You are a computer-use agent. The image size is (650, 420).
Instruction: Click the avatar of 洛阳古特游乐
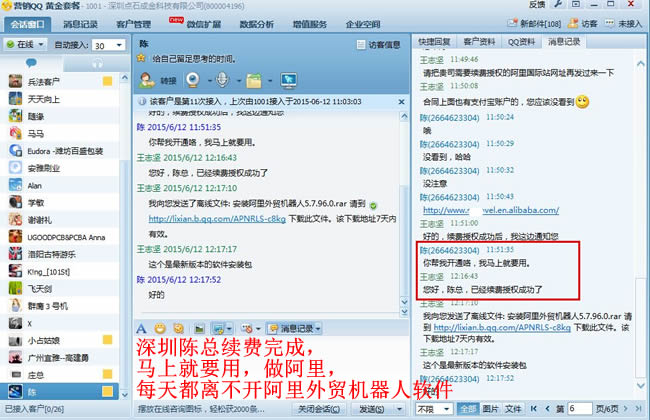pyautogui.click(x=15, y=254)
